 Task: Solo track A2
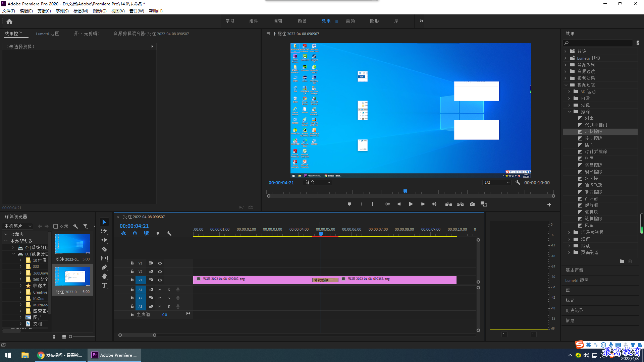169,298
